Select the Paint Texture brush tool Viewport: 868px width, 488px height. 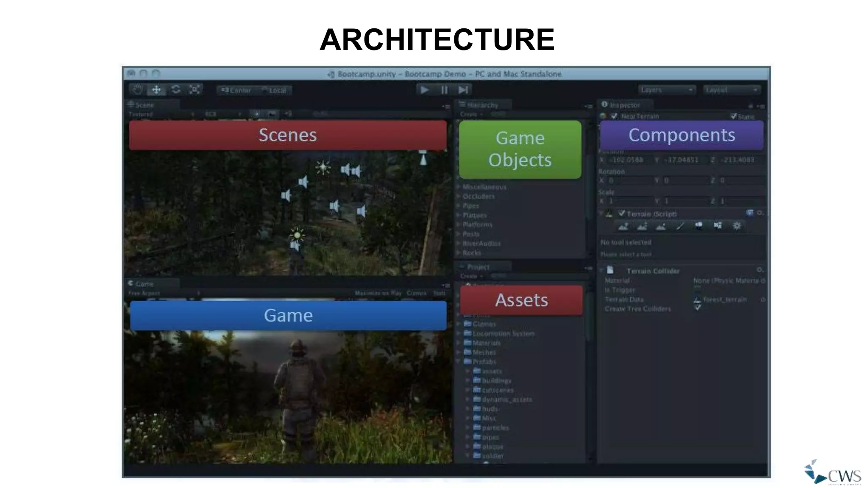[x=680, y=226]
